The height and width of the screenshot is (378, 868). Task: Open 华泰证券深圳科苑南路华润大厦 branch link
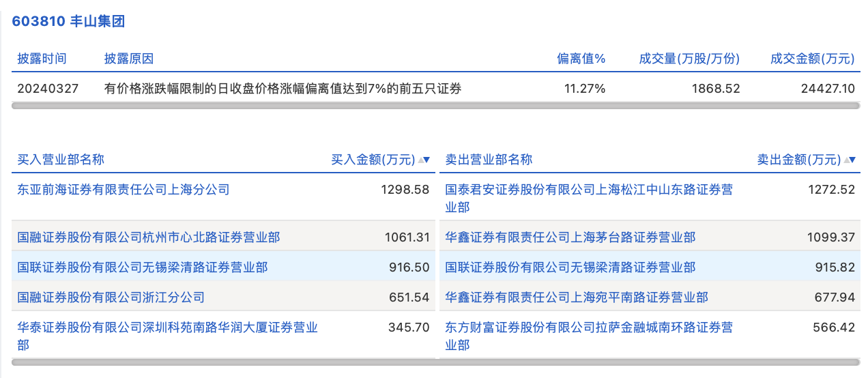[167, 328]
